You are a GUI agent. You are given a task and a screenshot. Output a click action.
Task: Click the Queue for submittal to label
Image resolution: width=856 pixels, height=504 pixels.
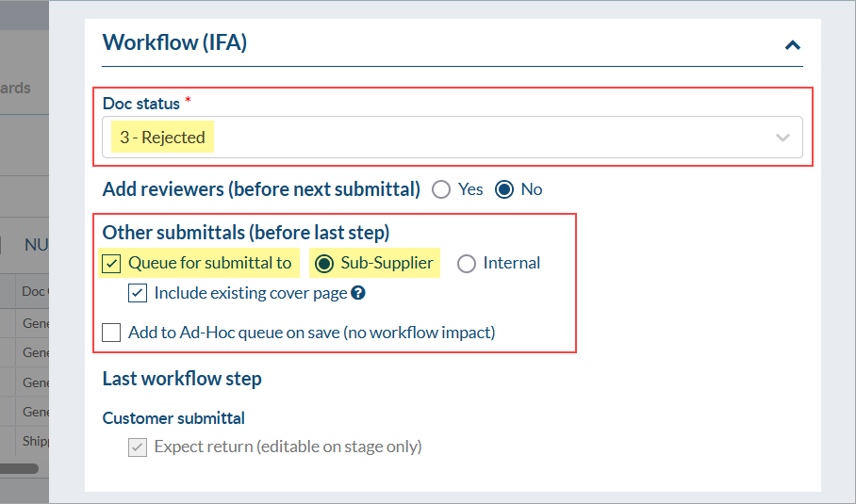210,263
